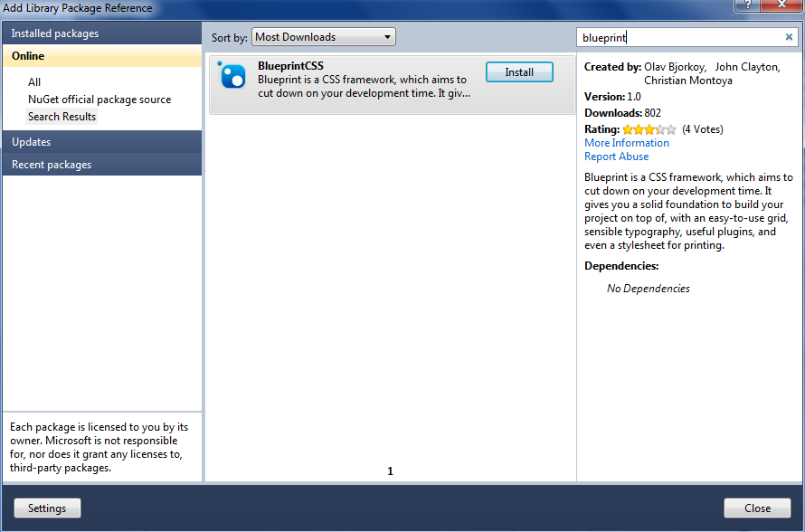Open the NuGet Settings dialog
The image size is (805, 532).
[47, 508]
